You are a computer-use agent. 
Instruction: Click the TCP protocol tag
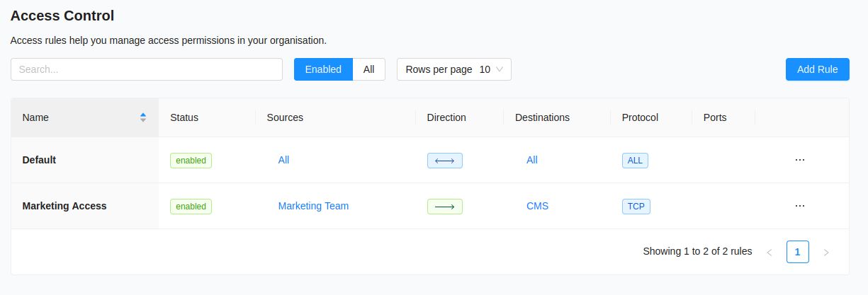(636, 207)
